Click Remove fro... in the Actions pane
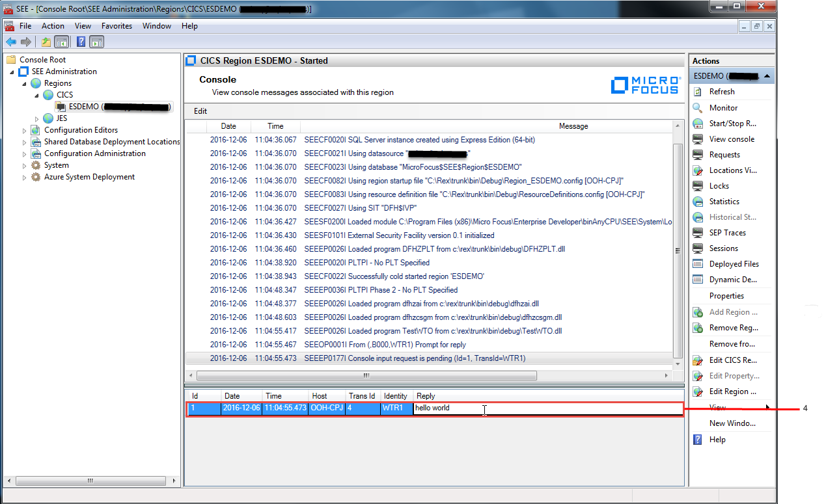Image resolution: width=839 pixels, height=504 pixels. 732,344
